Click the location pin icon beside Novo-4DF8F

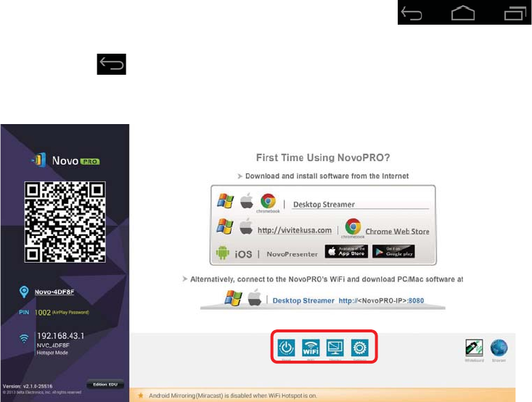click(24, 292)
